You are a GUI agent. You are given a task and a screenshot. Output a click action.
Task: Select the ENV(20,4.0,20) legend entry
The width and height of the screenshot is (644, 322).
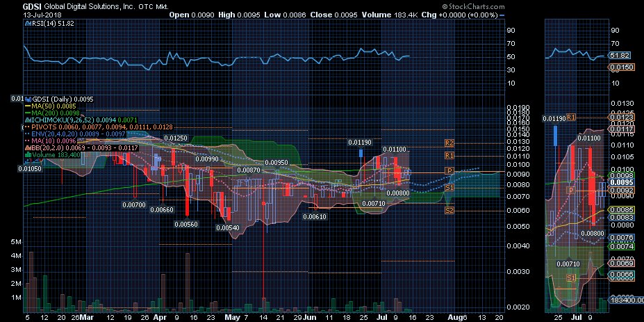(76, 134)
